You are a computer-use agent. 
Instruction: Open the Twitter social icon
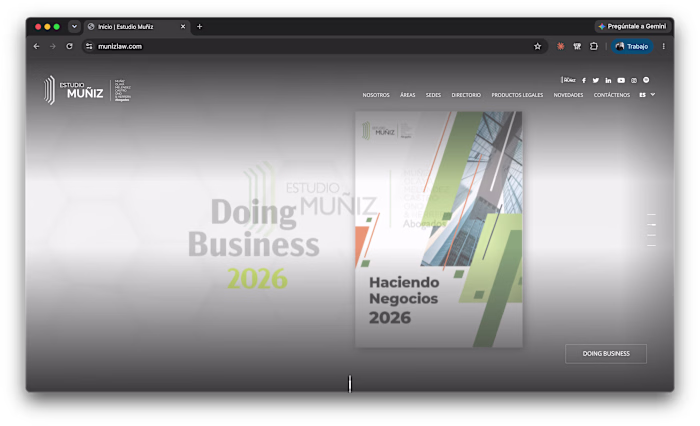tap(596, 80)
